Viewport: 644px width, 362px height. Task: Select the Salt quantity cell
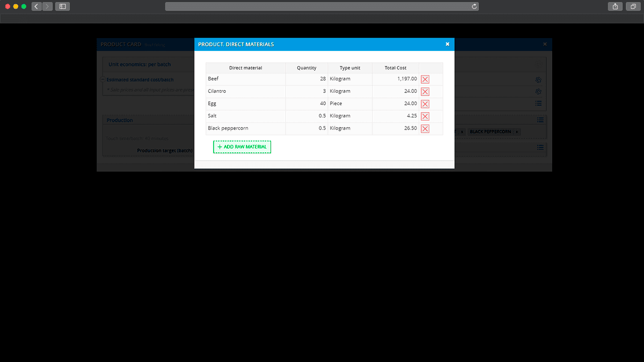[306, 116]
